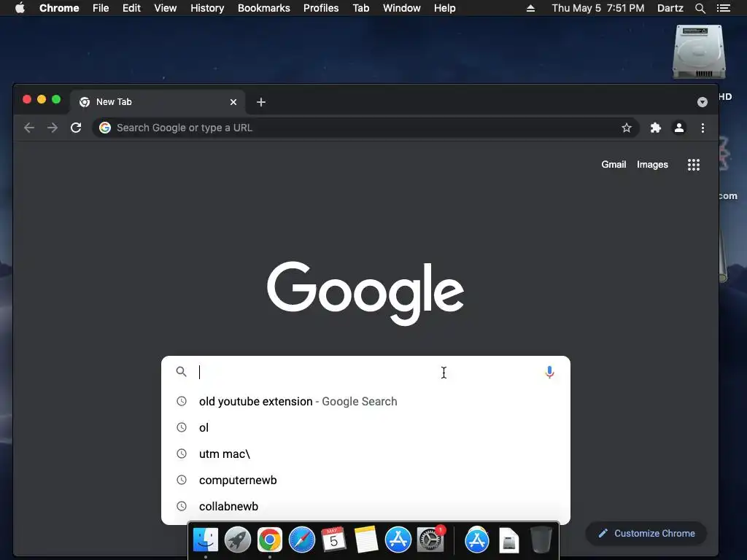
Task: Select the 'collabnewb' suggestion
Action: click(x=365, y=506)
